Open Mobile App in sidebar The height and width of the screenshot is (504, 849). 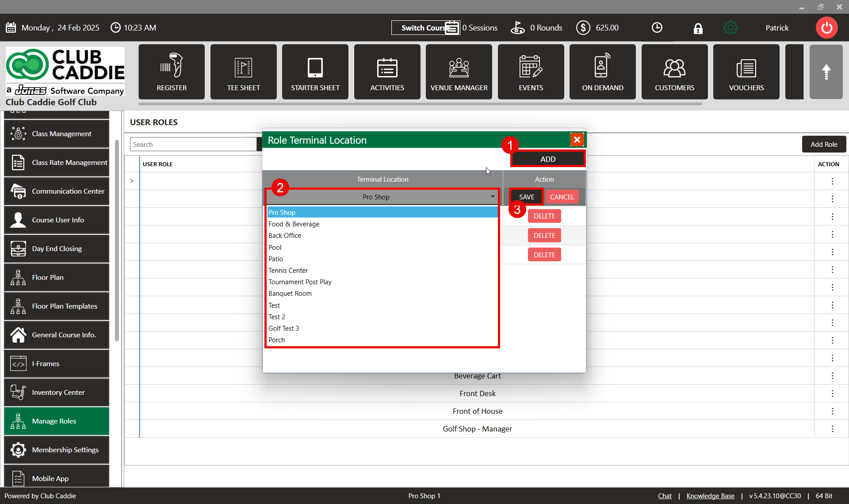point(57,477)
